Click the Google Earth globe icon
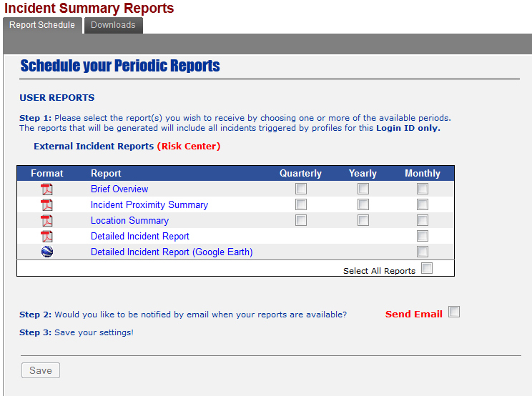This screenshot has width=532, height=396. click(47, 252)
